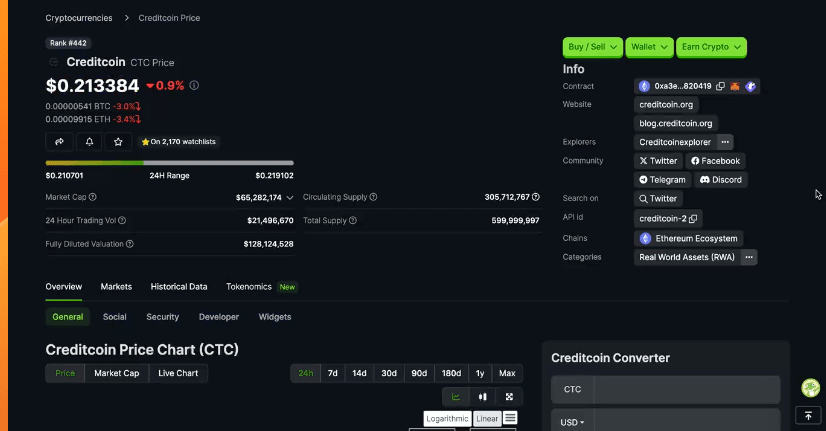
Task: Click the Ethereum logo in Contract row
Action: click(x=644, y=86)
